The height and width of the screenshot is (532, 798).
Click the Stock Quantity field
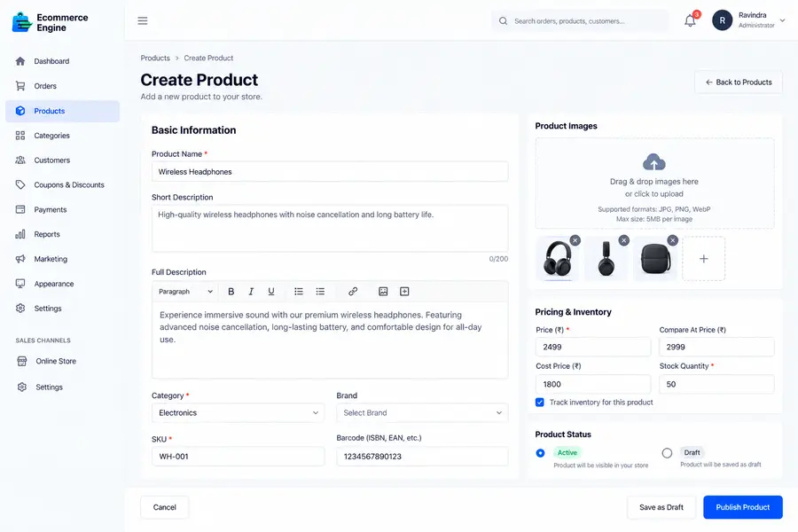coord(716,384)
